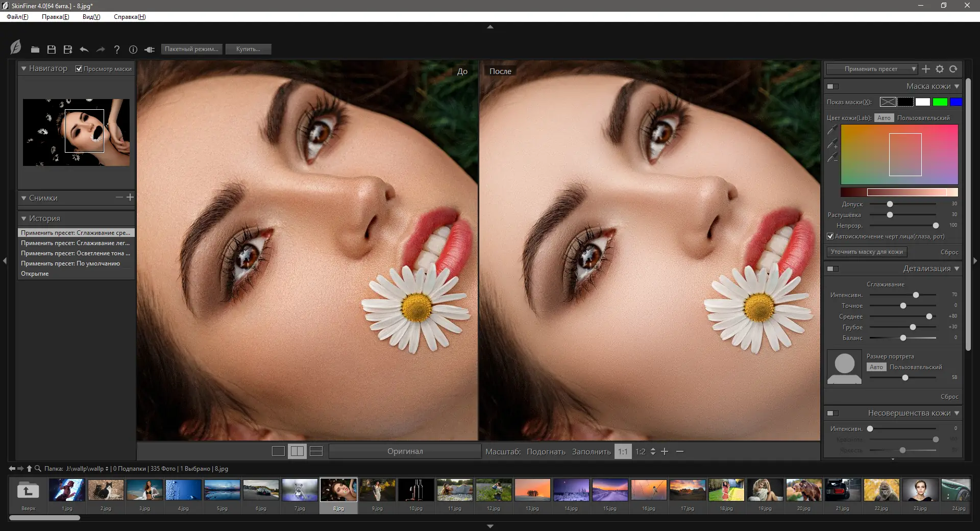Open the Правка menu
The width and height of the screenshot is (980, 531).
tap(55, 17)
